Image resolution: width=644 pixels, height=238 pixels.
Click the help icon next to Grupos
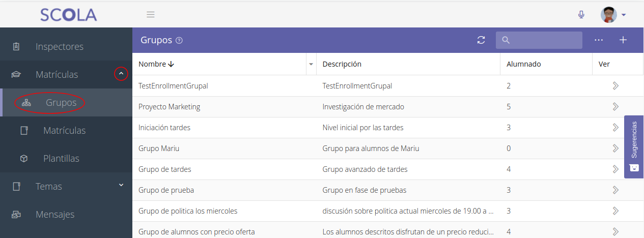click(x=179, y=40)
